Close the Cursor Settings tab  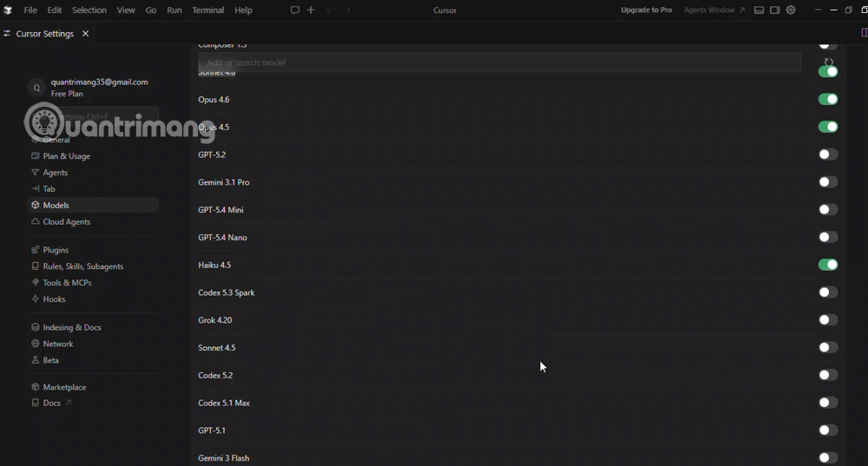85,34
